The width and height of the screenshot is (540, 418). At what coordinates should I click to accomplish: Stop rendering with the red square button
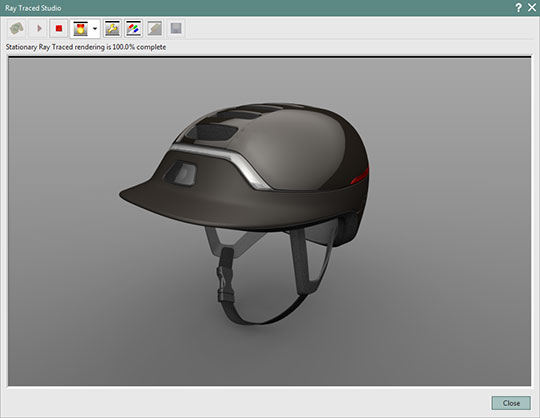point(59,28)
